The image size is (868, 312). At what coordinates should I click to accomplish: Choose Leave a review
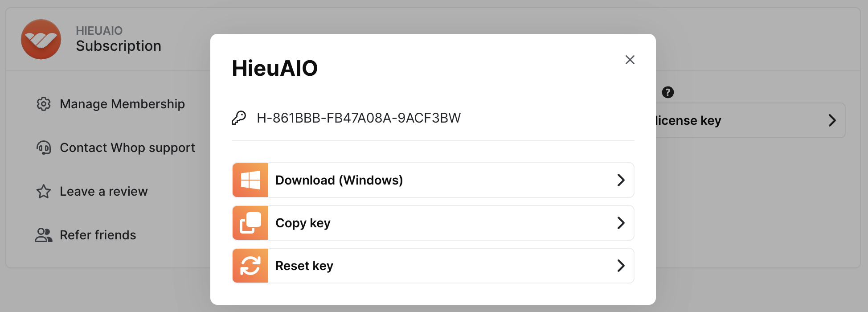coord(103,191)
